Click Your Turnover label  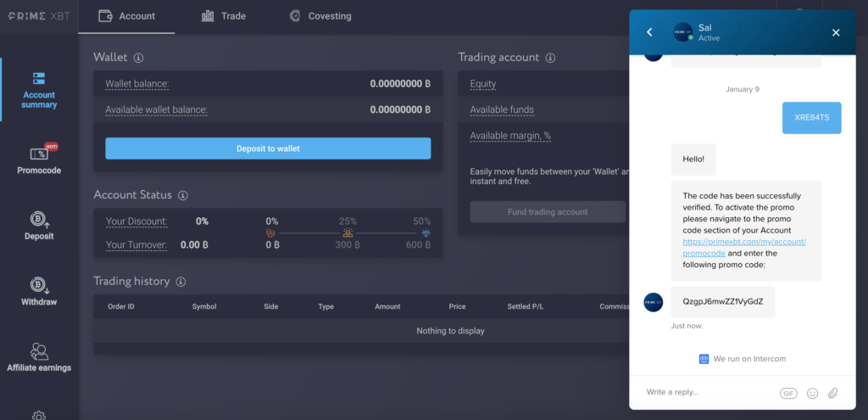136,245
